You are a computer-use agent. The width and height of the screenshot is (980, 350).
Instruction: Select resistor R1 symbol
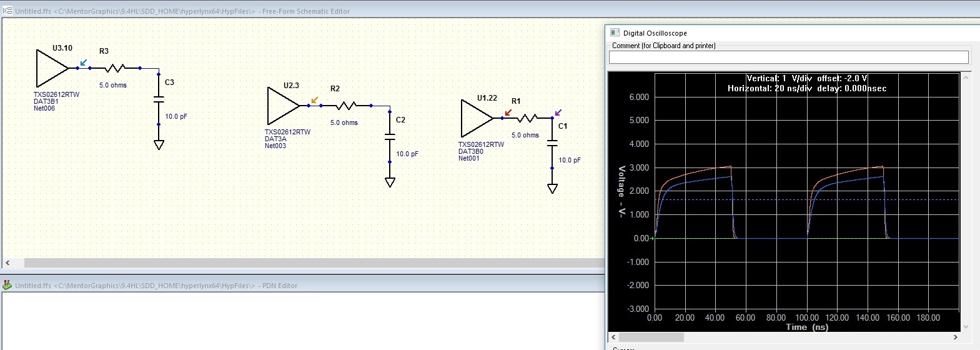tap(528, 117)
